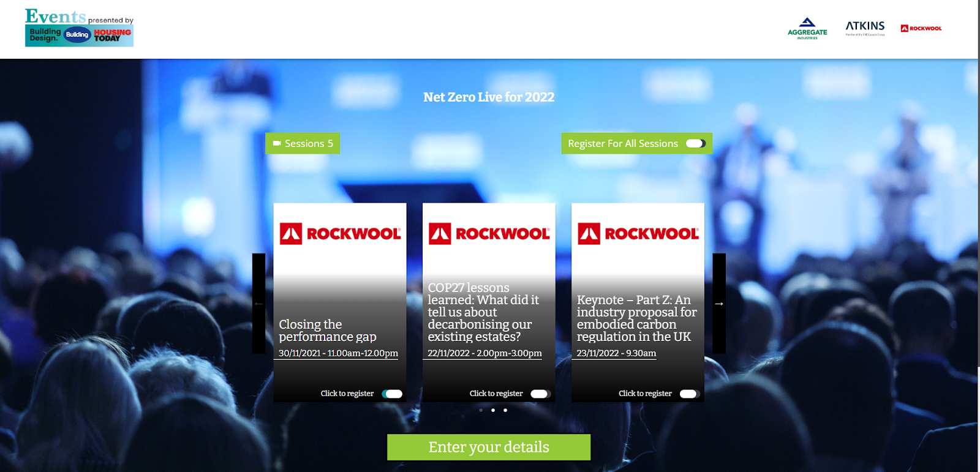Open the Aggregate Industries sponsor logo
Image resolution: width=980 pixels, height=472 pixels.
(x=807, y=28)
